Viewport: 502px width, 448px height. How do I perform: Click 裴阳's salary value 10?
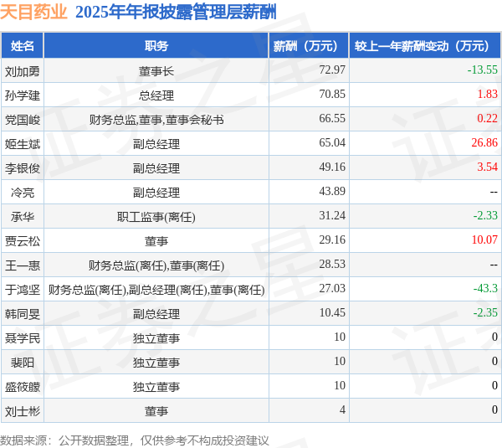340,362
